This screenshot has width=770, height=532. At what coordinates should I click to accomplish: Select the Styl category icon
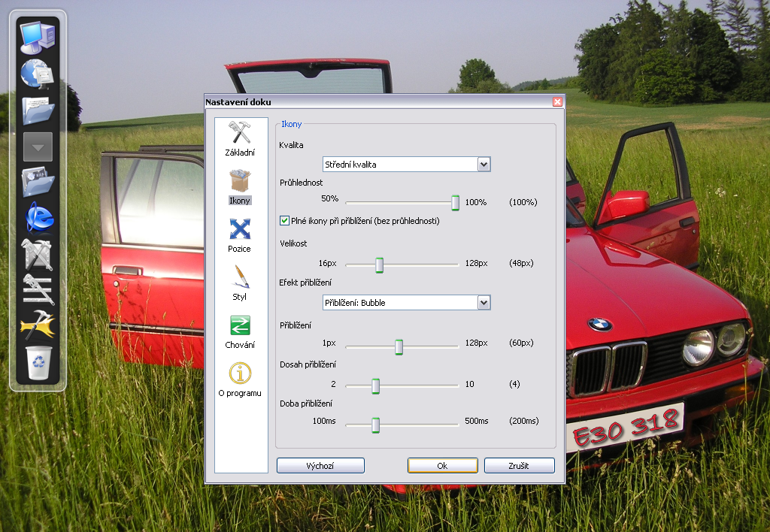[240, 277]
